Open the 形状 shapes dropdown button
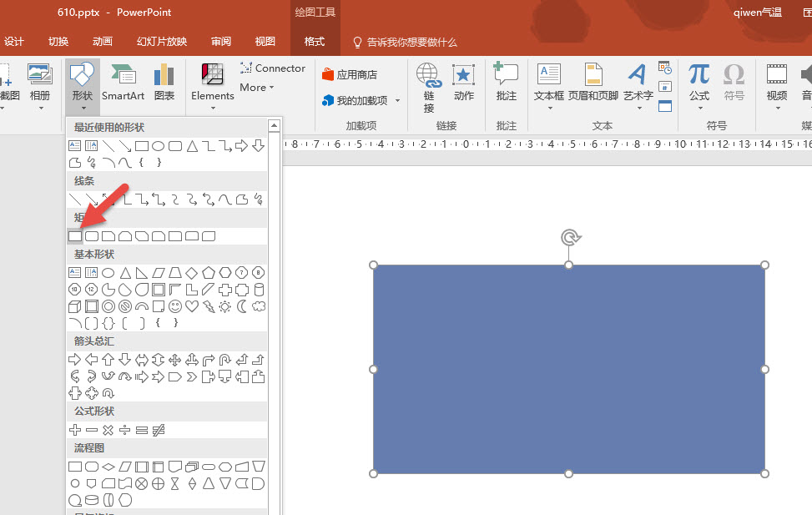 point(83,87)
